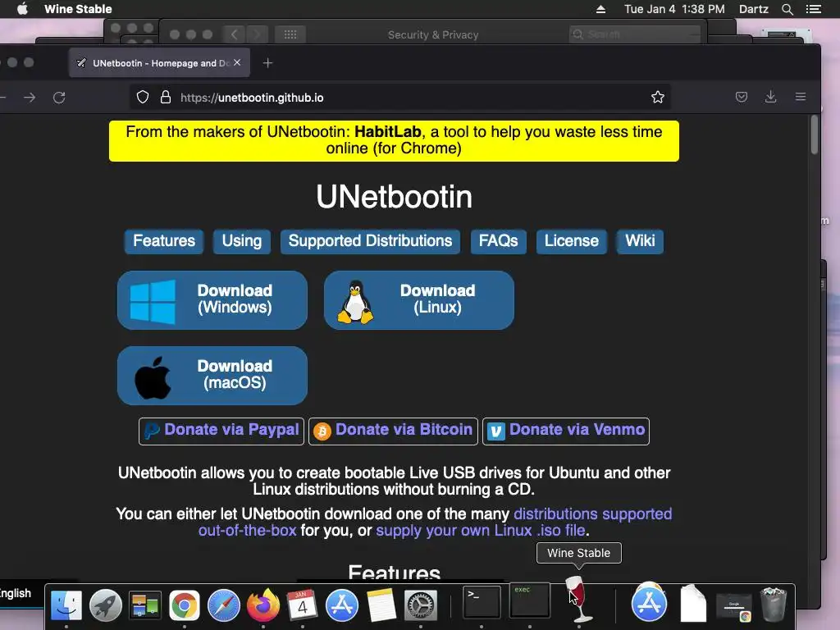This screenshot has width=840, height=630.
Task: Open Spotlight search magnifier icon
Action: [x=787, y=9]
